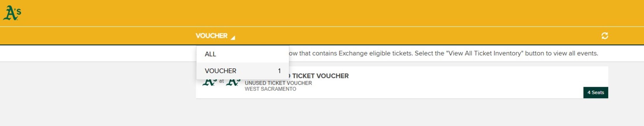Click the triangle arrow beside VOUCHER

pyautogui.click(x=233, y=38)
